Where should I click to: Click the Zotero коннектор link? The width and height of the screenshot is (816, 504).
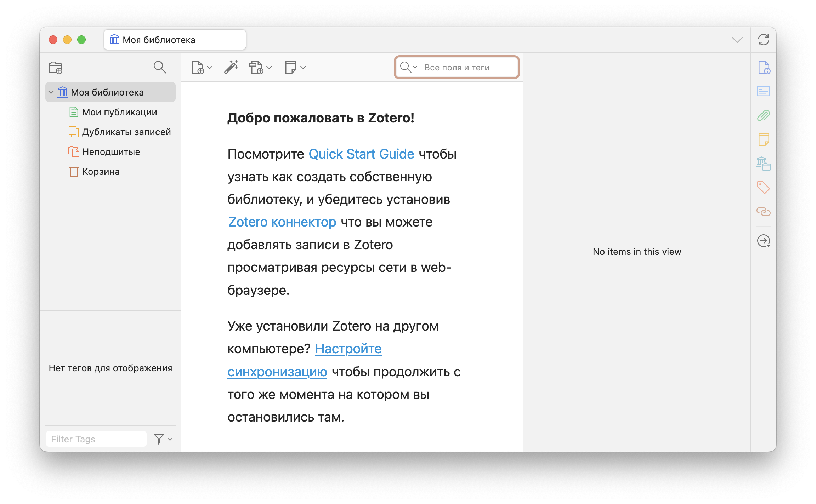click(x=282, y=222)
